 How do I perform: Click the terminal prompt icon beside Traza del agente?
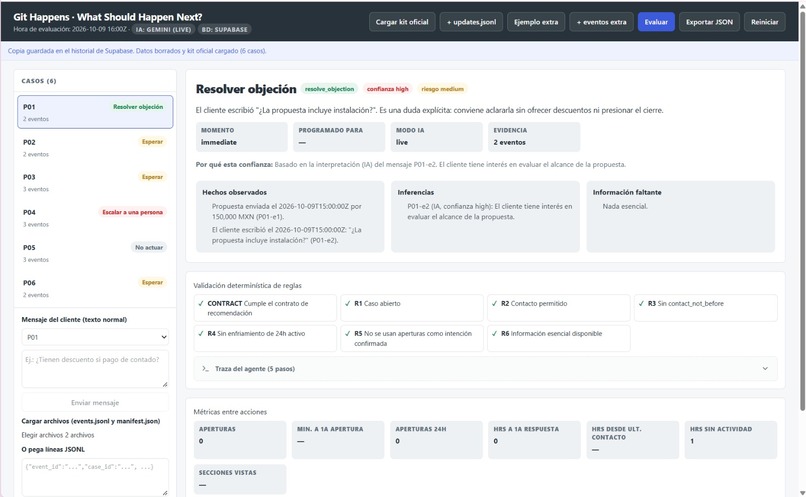205,369
